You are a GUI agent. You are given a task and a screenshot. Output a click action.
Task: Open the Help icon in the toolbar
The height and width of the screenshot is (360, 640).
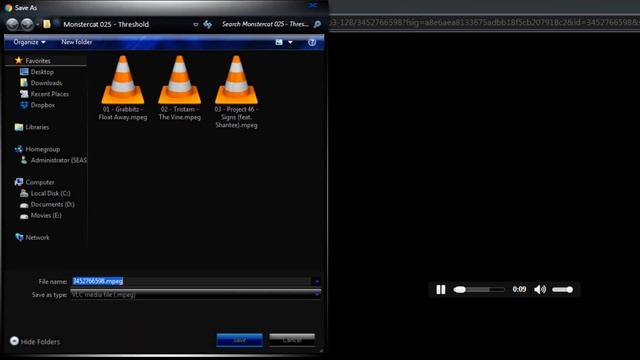coord(312,42)
